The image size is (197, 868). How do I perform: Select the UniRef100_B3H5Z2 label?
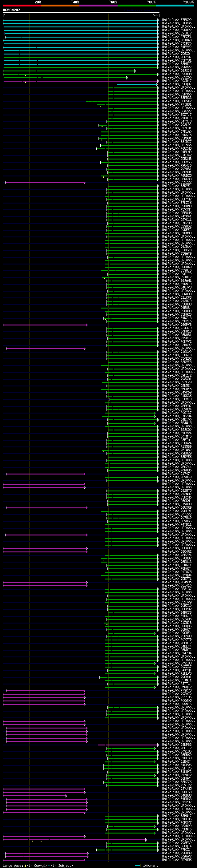tap(177, 64)
